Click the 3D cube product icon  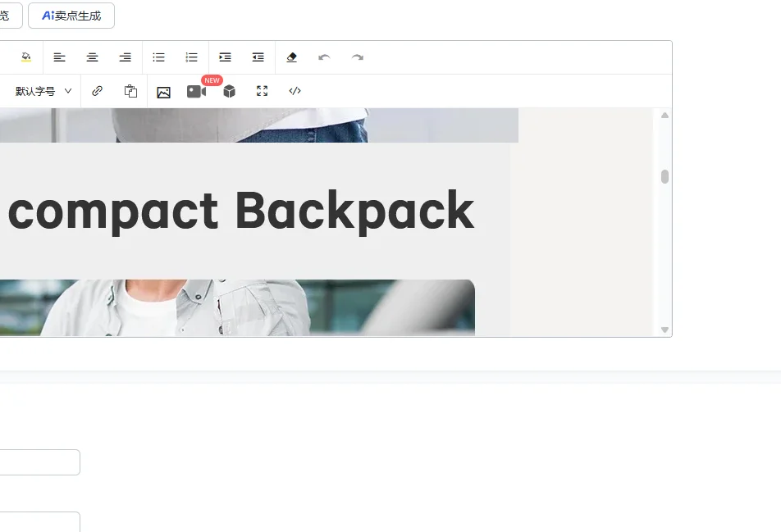229,91
